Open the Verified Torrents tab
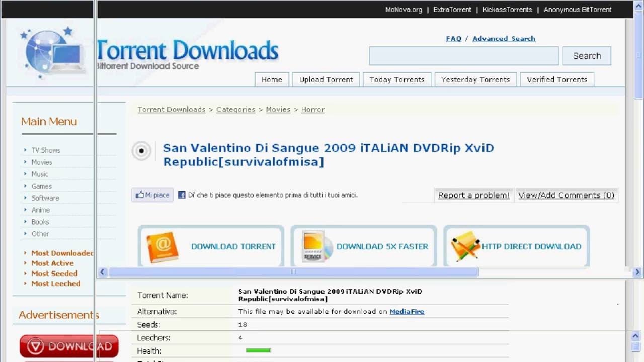The height and width of the screenshot is (362, 644). click(557, 80)
